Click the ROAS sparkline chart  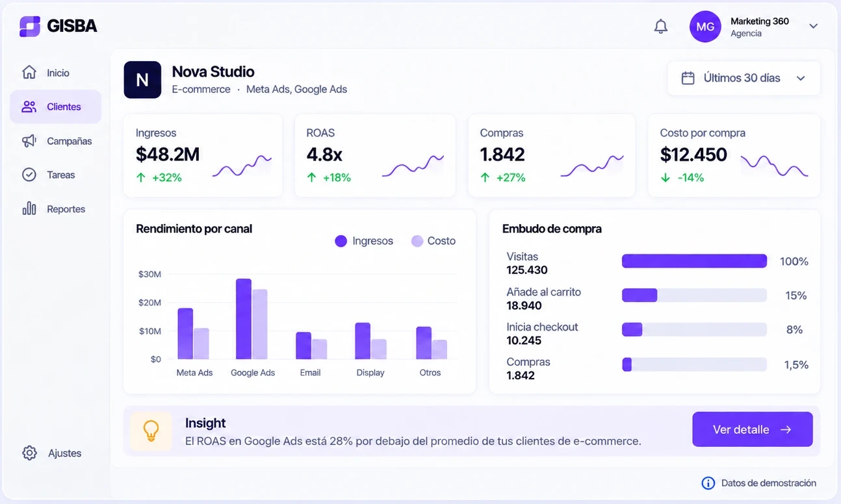(413, 166)
